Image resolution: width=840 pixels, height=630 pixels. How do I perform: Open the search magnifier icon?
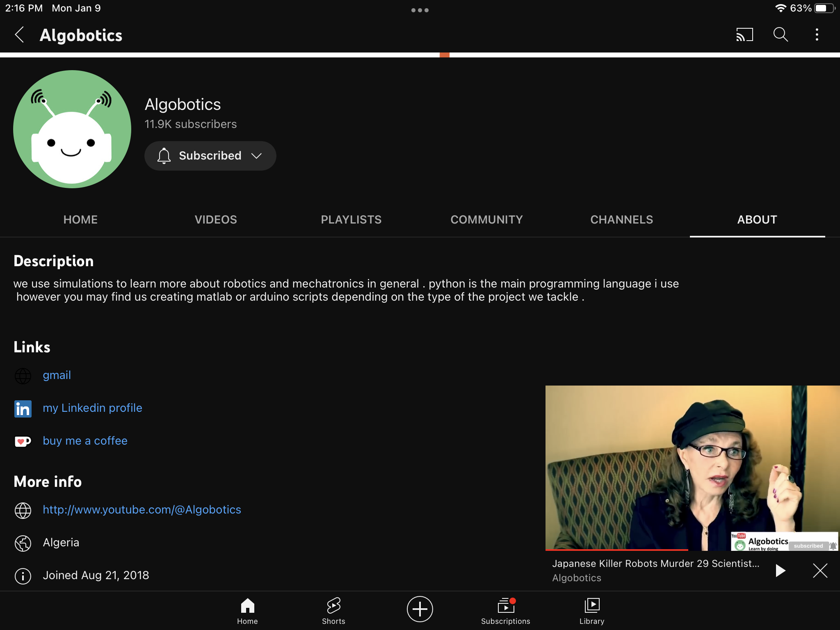tap(781, 35)
